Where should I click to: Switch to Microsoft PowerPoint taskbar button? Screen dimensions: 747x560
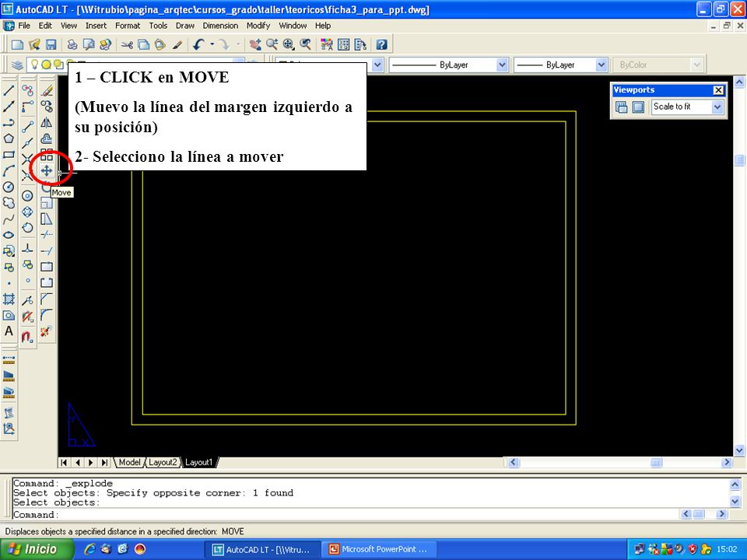tap(379, 549)
